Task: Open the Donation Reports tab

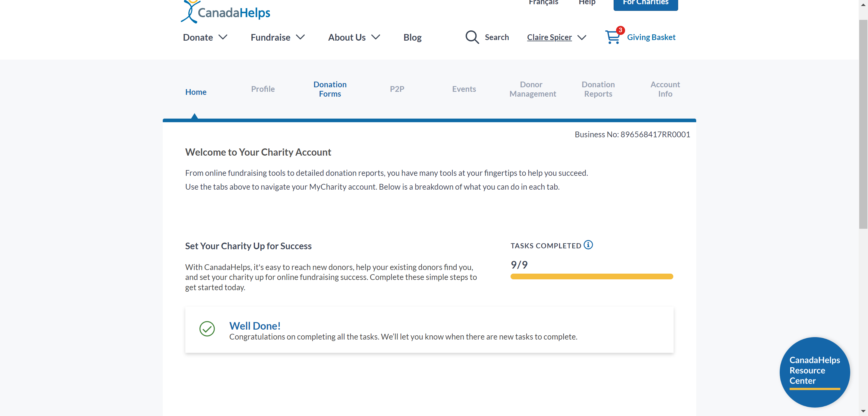Action: tap(598, 89)
